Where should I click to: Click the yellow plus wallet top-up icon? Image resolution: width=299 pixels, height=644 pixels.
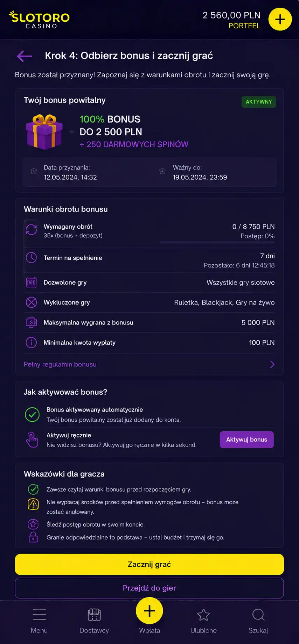point(280,19)
